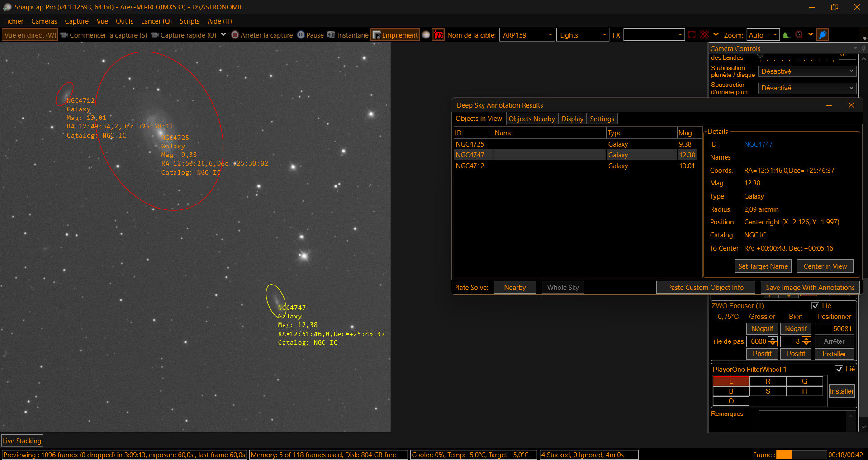Open the Scripts menu
Screen dimensions: 868x460
point(190,21)
